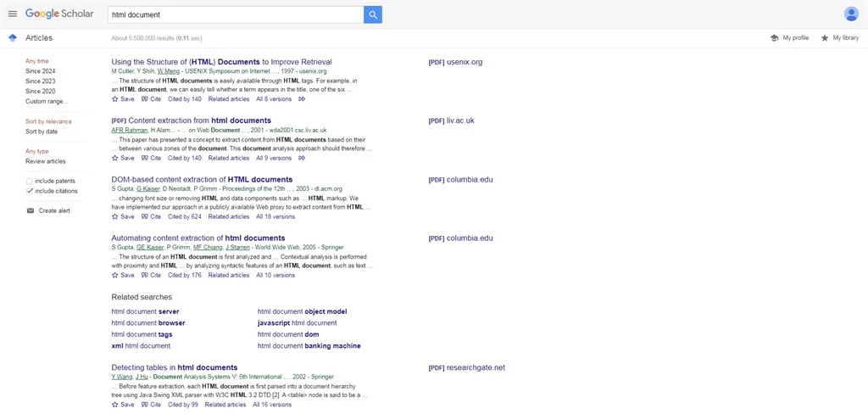The height and width of the screenshot is (414, 868).
Task: Click inside the search input field
Action: (x=236, y=15)
